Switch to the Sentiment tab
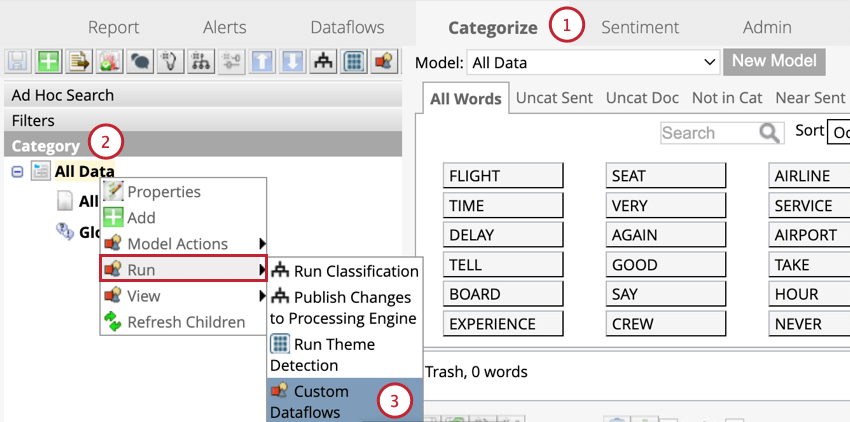The width and height of the screenshot is (850, 422). pos(640,27)
